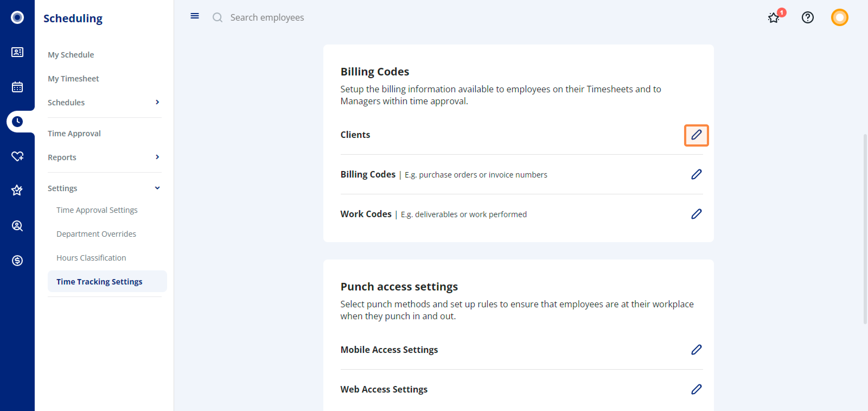This screenshot has width=868, height=411.
Task: Open the person search sidebar icon
Action: click(x=17, y=226)
